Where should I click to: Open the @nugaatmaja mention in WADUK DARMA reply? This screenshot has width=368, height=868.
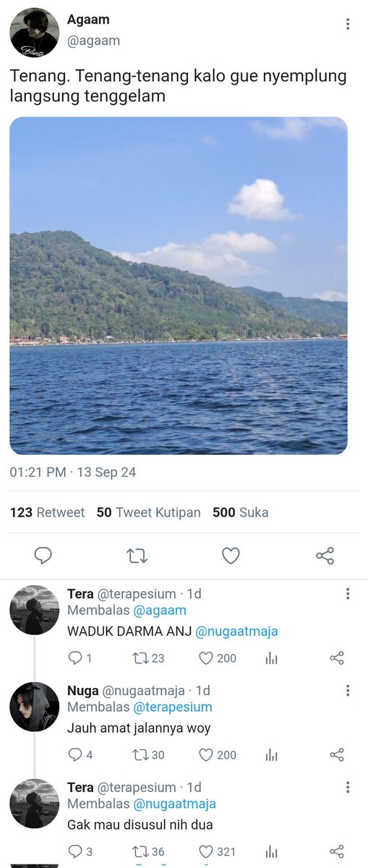click(236, 631)
